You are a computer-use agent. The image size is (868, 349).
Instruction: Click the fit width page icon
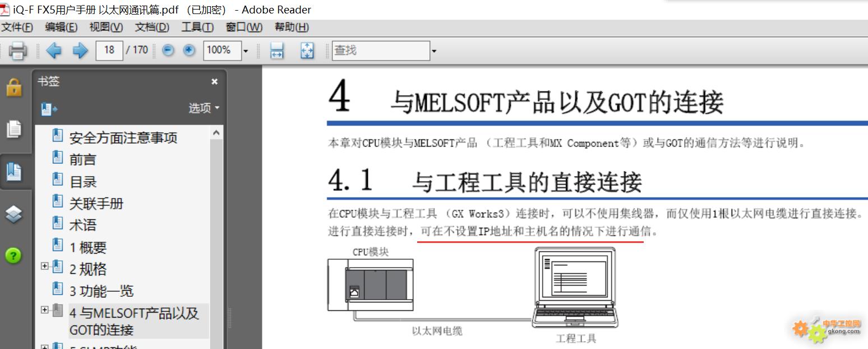click(277, 50)
